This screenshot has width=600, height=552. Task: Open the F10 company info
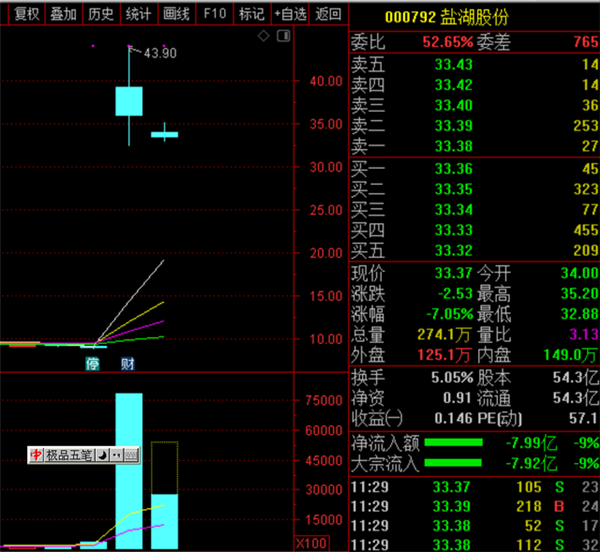click(215, 14)
